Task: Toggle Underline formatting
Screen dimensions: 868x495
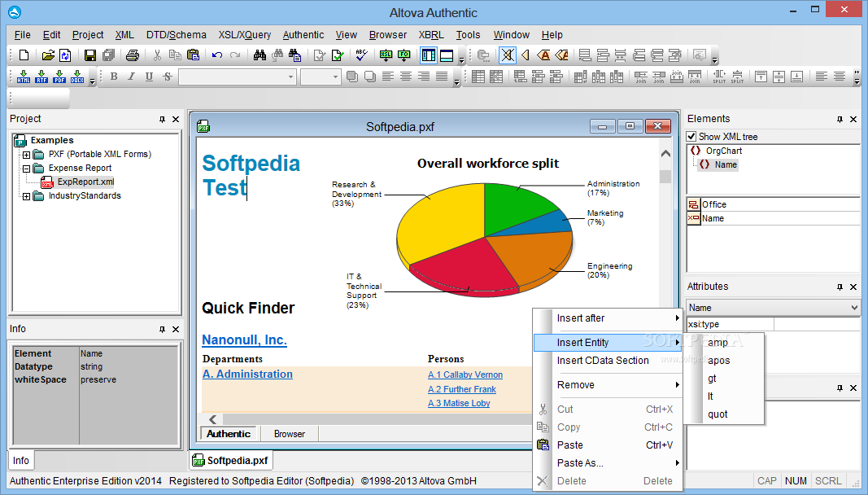Action: click(x=149, y=77)
